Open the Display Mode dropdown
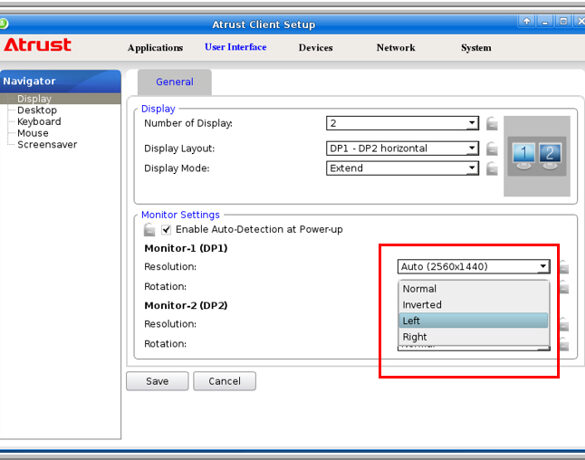The height and width of the screenshot is (460, 585). point(402,168)
